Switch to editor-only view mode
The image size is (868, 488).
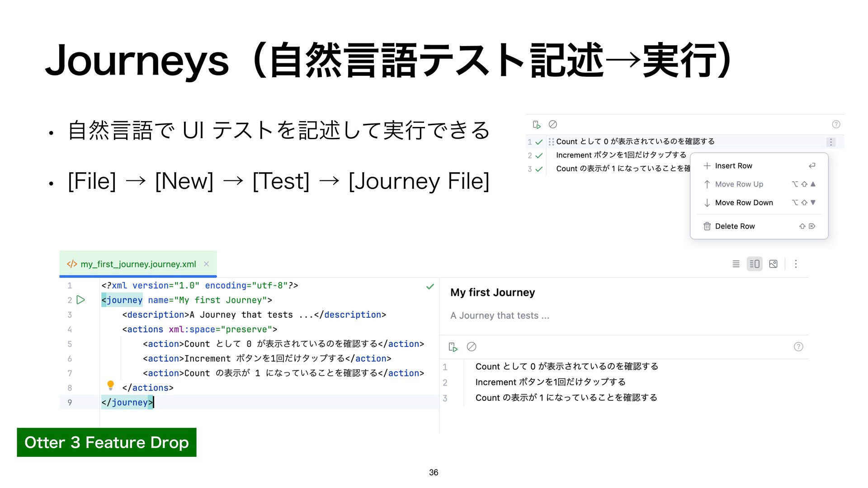coord(736,264)
